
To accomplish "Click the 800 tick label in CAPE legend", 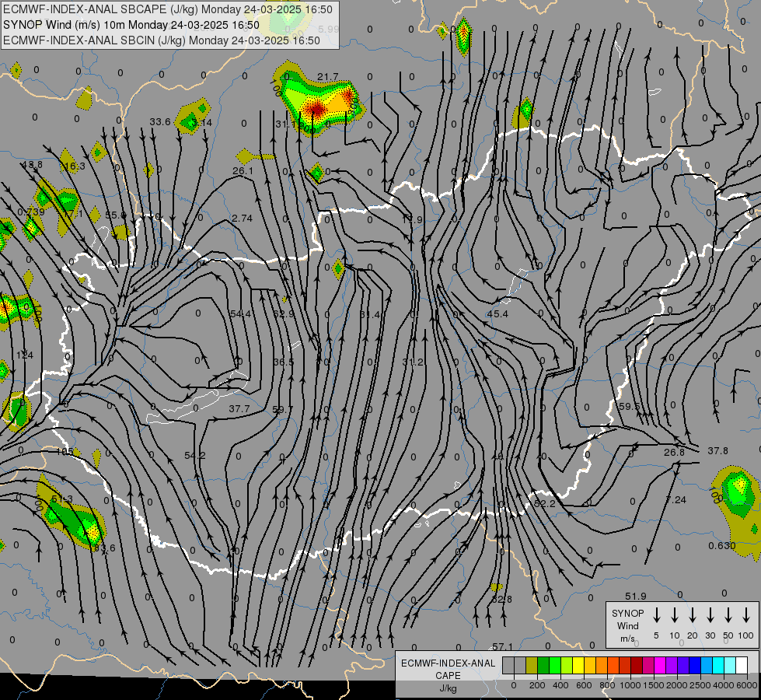I will [607, 685].
